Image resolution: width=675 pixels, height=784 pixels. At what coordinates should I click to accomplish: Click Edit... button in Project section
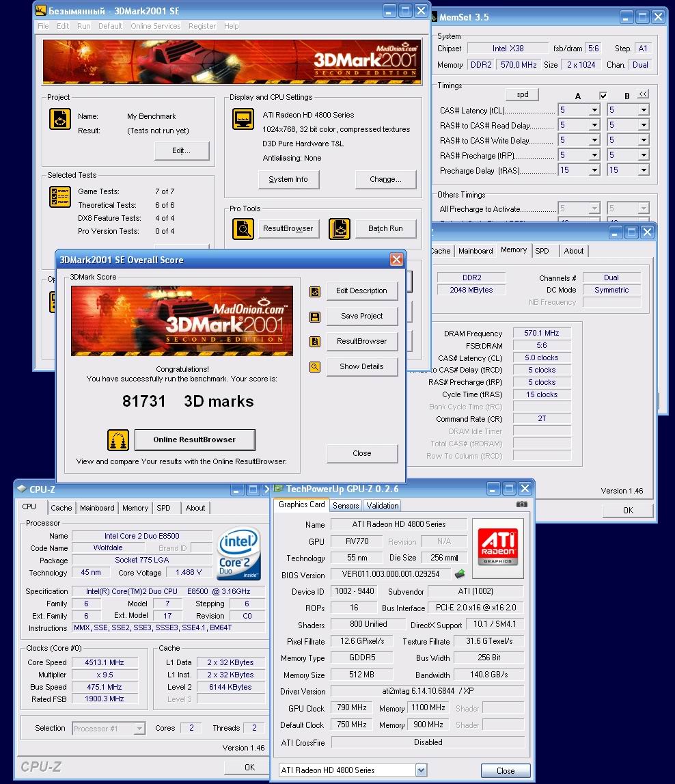coord(181,150)
